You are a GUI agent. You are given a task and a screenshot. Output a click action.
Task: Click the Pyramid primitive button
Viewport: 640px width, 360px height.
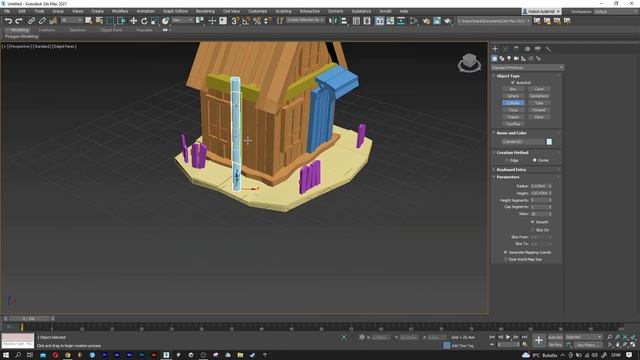[539, 110]
